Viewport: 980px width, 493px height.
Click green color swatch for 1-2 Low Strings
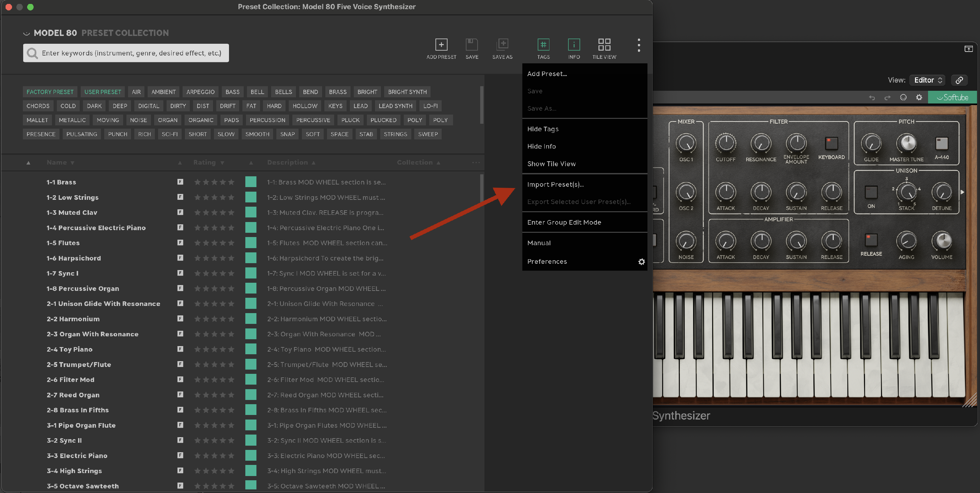pyautogui.click(x=251, y=197)
